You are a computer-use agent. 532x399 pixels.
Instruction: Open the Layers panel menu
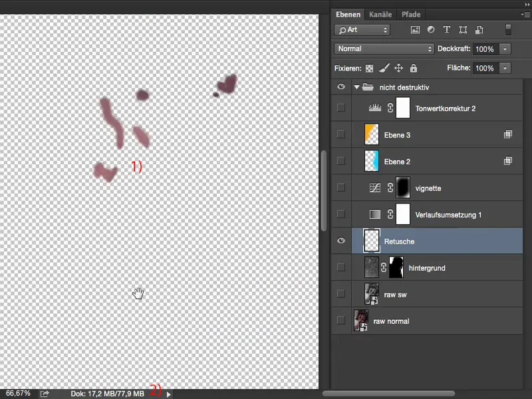524,14
